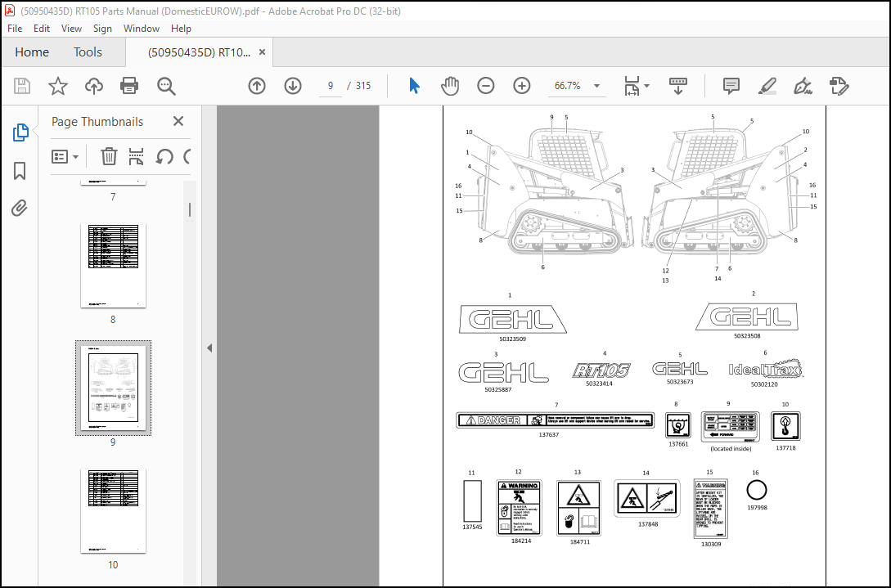Open the Fill and Sign tool
This screenshot has height=588, width=891.
(803, 86)
